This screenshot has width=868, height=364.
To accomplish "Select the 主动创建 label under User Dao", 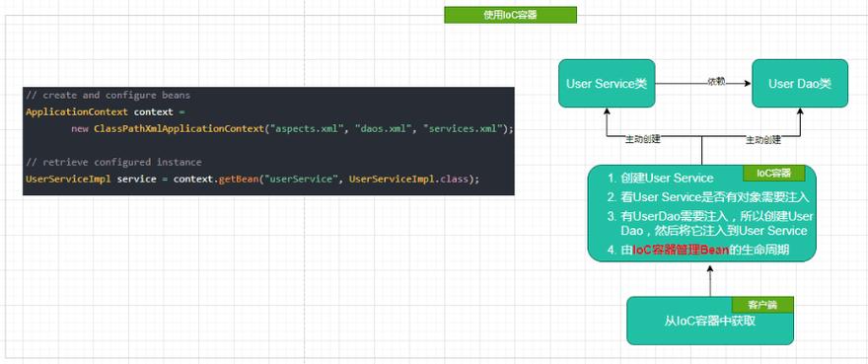I will coord(763,140).
